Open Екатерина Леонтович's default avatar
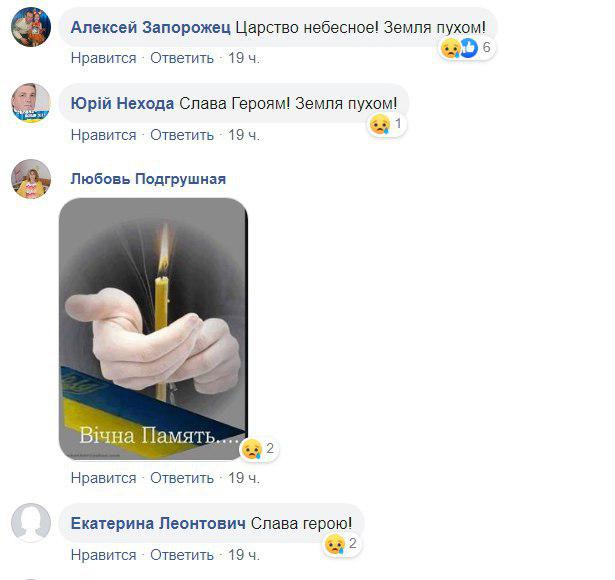This screenshot has height=580, width=615. [31, 523]
